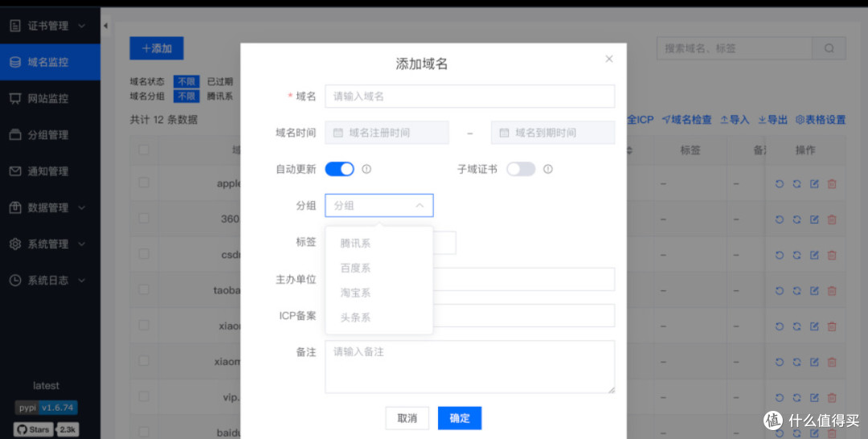Expand 数据管理 using its chevron

pos(82,208)
